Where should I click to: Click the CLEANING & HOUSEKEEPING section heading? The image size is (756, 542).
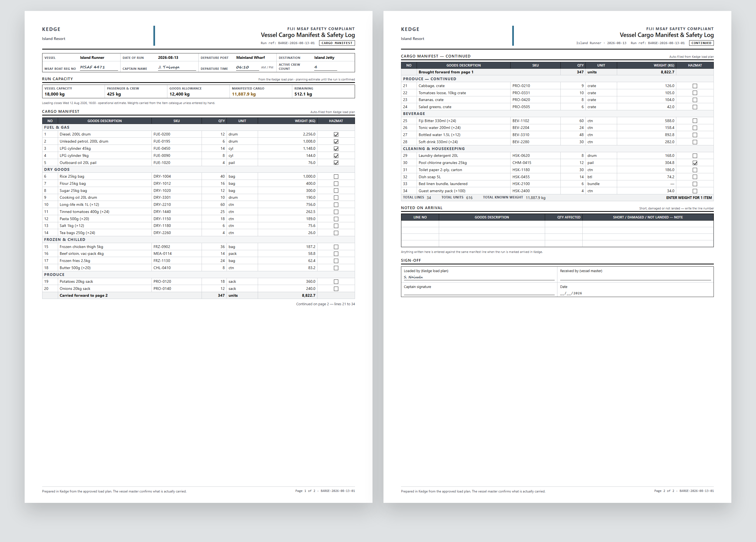click(434, 149)
